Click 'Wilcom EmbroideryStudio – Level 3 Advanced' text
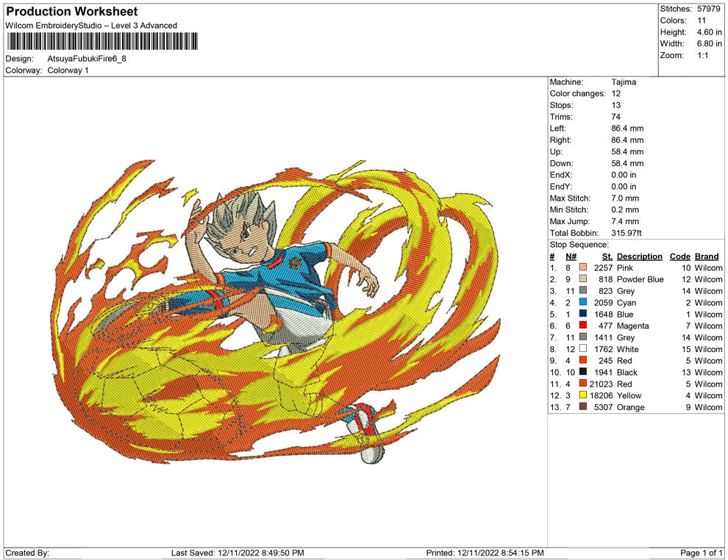 click(x=91, y=26)
